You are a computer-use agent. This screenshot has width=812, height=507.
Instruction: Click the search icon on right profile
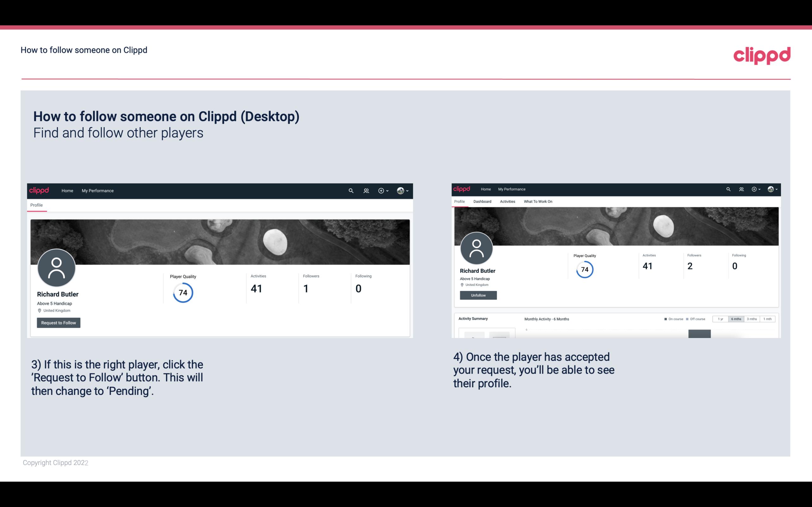(x=729, y=189)
